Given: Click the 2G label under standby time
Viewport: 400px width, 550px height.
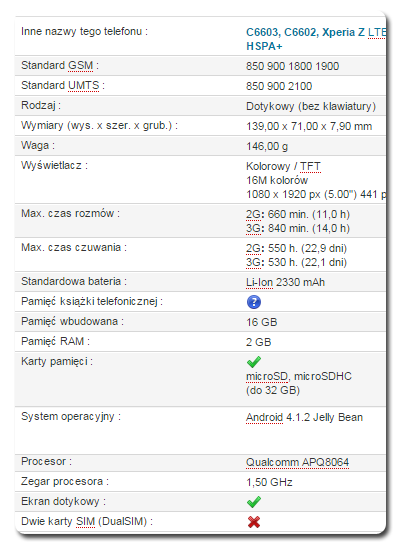Looking at the screenshot, I should coord(253,248).
